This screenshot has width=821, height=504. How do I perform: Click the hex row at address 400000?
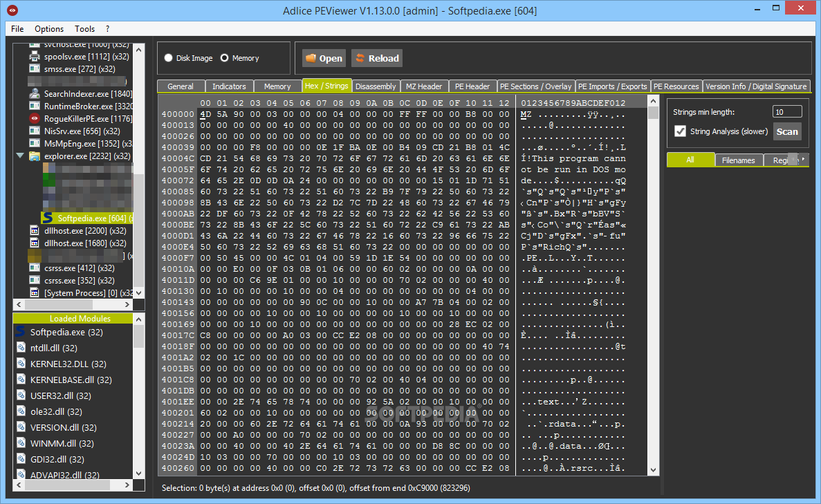click(335, 114)
